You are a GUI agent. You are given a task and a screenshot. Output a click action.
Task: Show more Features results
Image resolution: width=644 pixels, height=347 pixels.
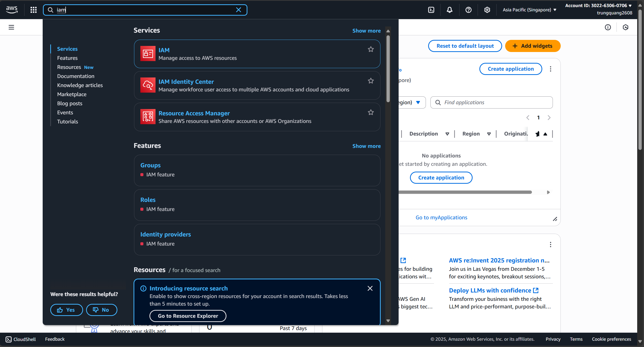(366, 146)
